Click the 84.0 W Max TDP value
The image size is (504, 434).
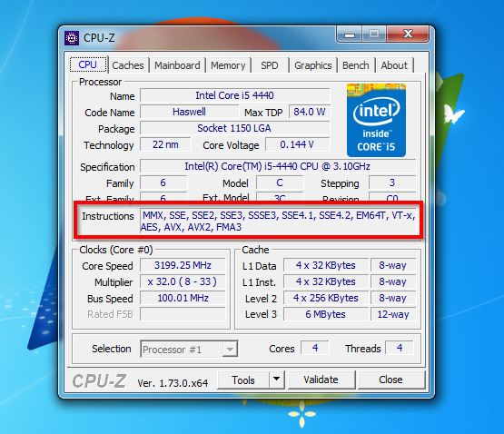click(x=310, y=112)
